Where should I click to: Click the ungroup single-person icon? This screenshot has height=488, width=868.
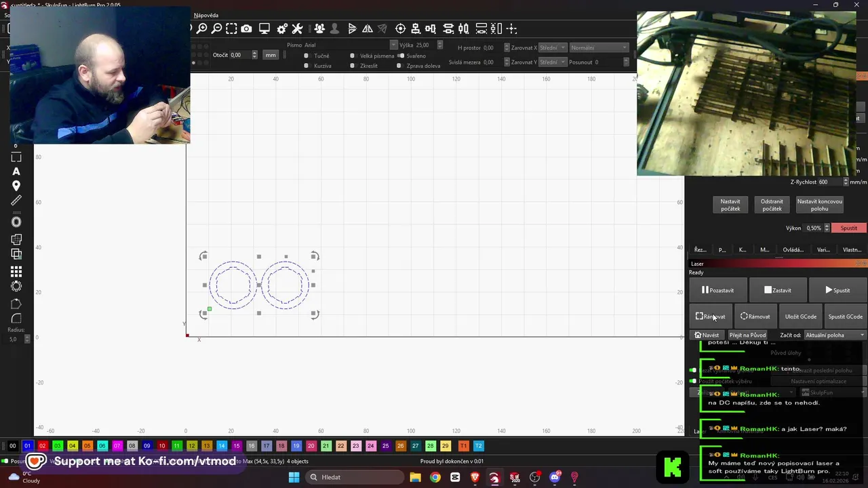(334, 28)
